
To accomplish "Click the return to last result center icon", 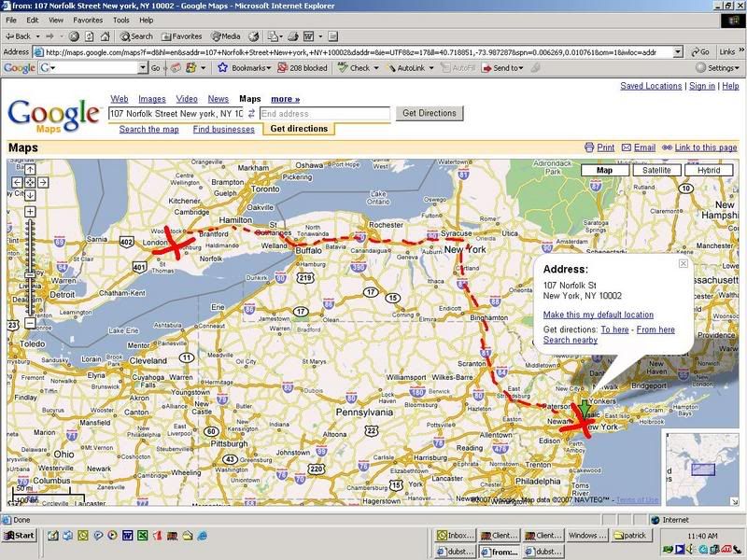I will pos(30,182).
